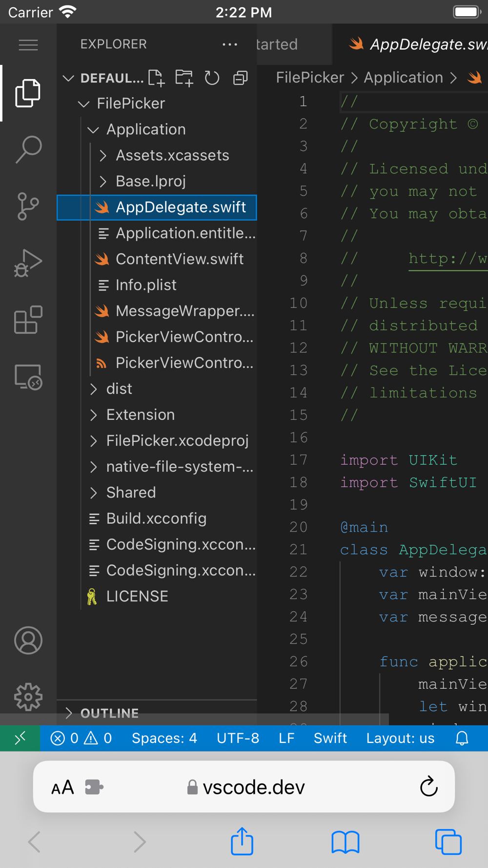Change the Swift language mode
Screen dimensions: 488x868
(x=330, y=738)
